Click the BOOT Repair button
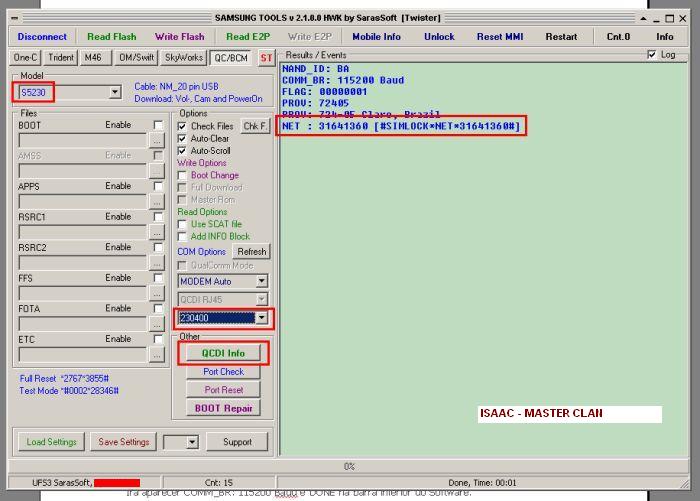The image size is (700, 501). pos(223,408)
